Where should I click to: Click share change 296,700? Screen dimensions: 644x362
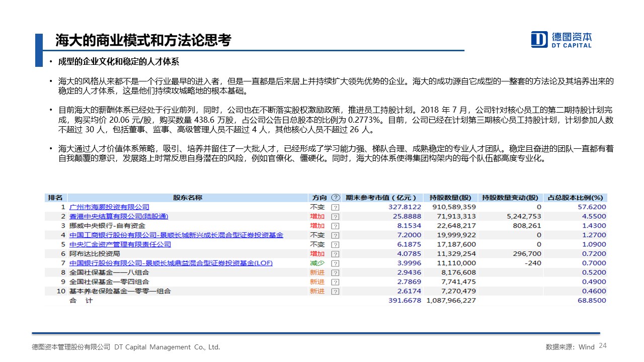point(528,254)
